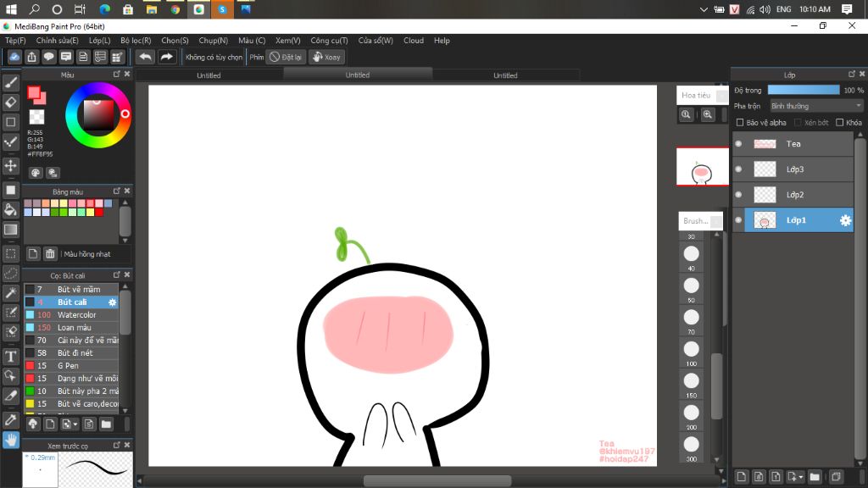Screen dimensions: 868x488
Task: Open settings gear of Bút cali brush
Action: [113, 302]
